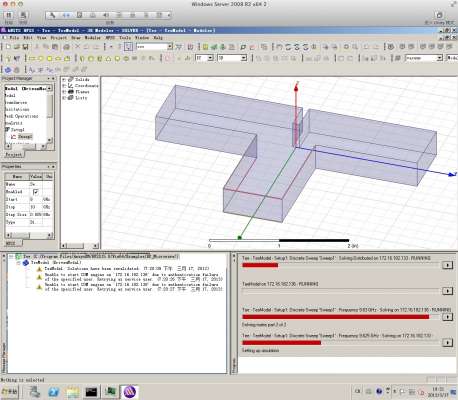Open the Edit menu
The height and width of the screenshot is (400, 458).
pos(28,38)
